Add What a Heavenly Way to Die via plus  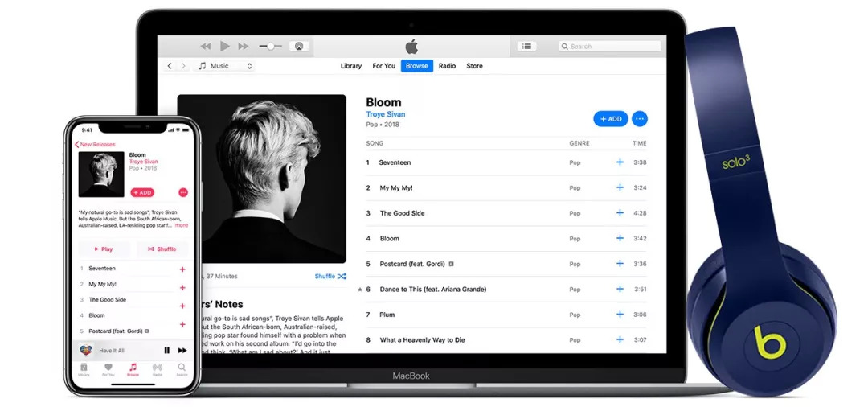(620, 339)
